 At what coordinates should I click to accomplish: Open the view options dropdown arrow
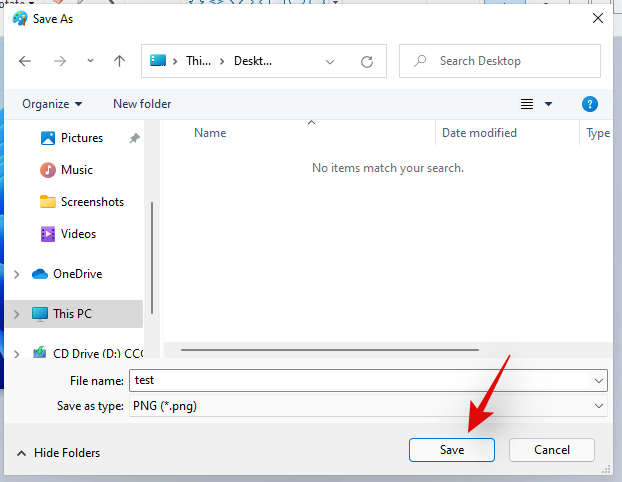[x=548, y=104]
